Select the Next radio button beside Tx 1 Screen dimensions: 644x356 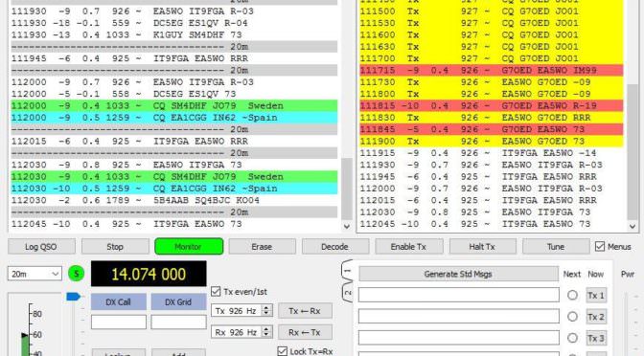(572, 295)
